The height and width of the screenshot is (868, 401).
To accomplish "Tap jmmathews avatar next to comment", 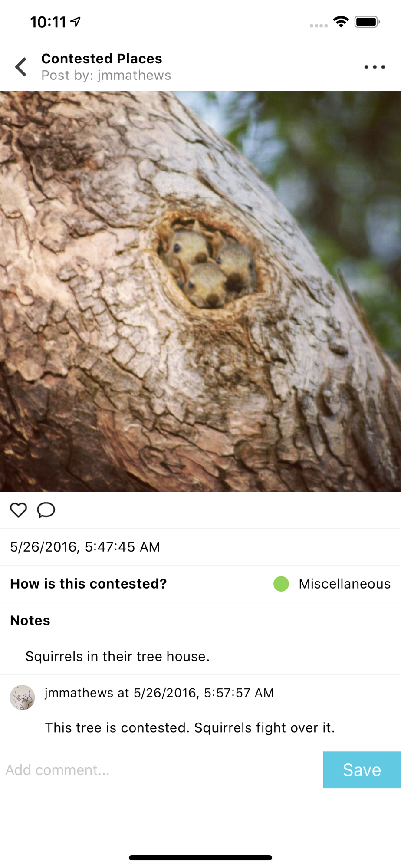I will pos(23,697).
